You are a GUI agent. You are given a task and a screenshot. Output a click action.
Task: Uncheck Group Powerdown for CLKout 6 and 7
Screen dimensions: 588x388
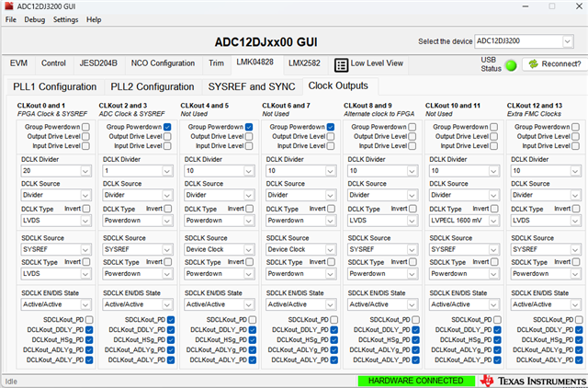(x=331, y=127)
